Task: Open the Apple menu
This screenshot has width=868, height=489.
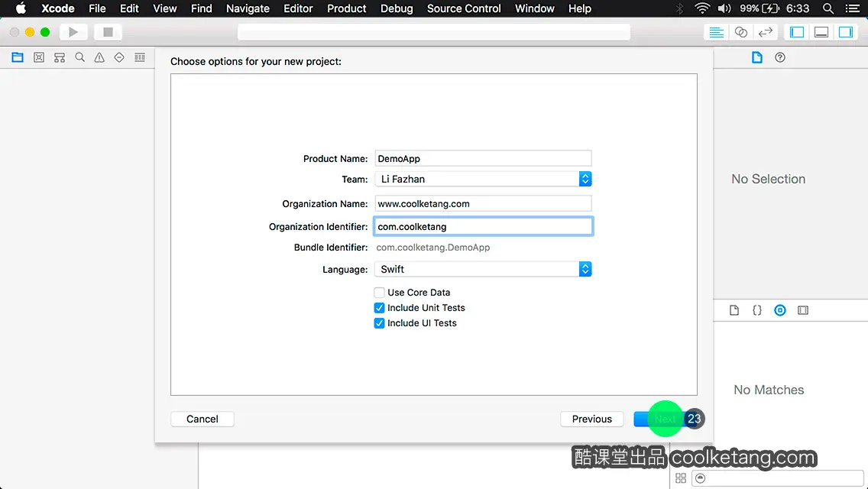Action: click(x=21, y=8)
